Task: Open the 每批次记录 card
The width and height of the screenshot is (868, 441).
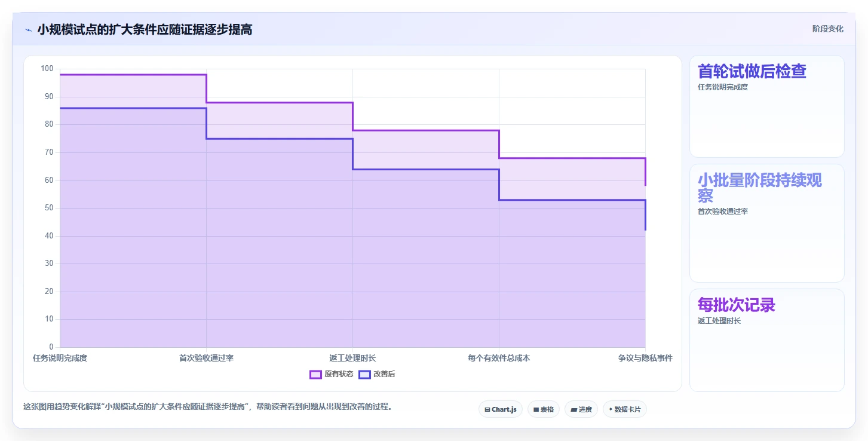Action: (767, 340)
